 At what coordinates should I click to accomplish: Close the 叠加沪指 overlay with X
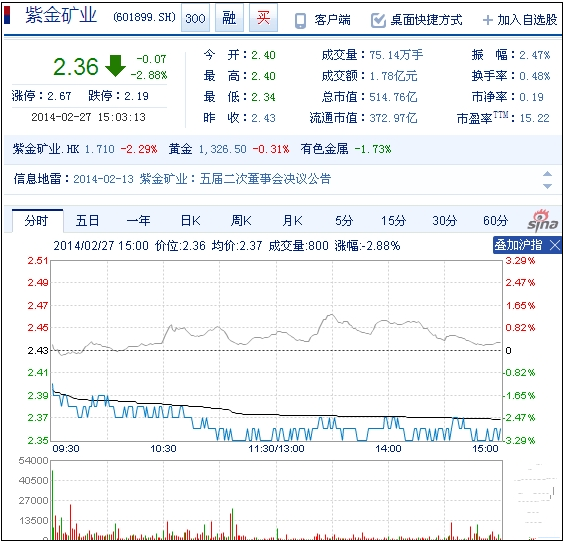pyautogui.click(x=555, y=246)
